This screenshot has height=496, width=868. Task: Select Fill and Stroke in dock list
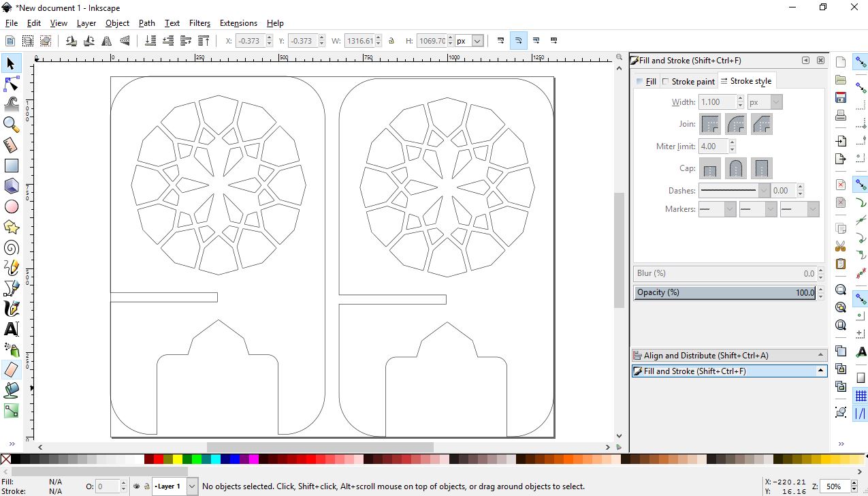pyautogui.click(x=728, y=371)
